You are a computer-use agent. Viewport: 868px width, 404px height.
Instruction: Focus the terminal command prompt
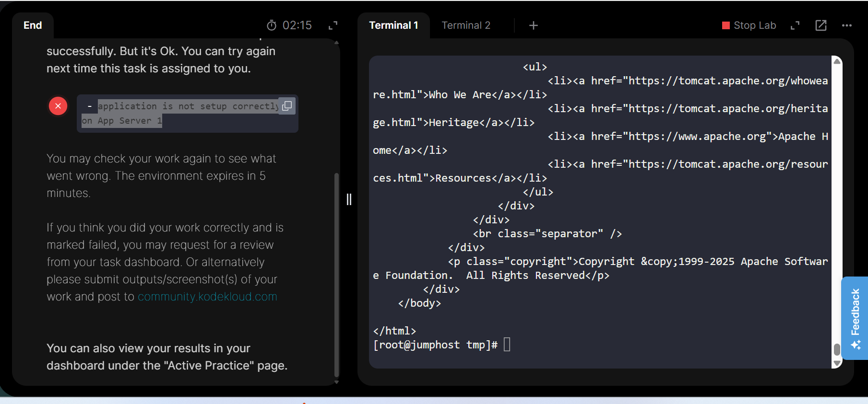507,345
